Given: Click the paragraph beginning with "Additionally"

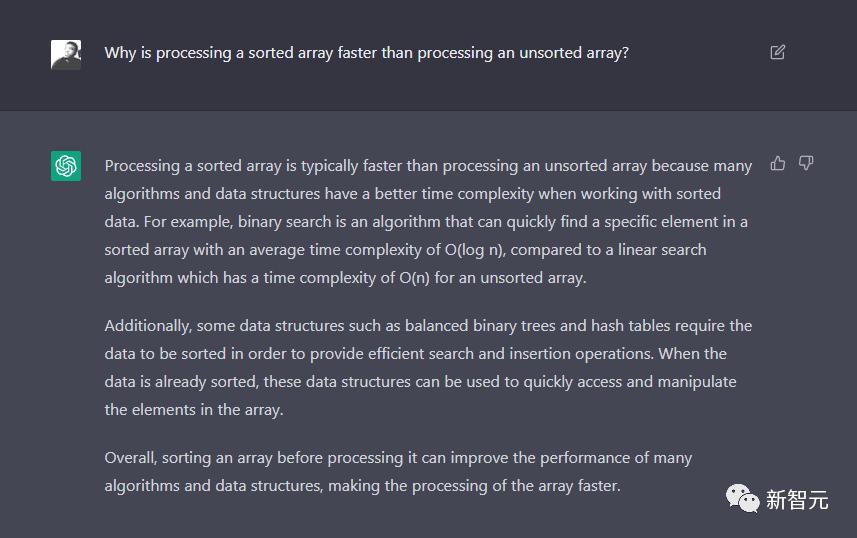Looking at the screenshot, I should click(x=428, y=367).
